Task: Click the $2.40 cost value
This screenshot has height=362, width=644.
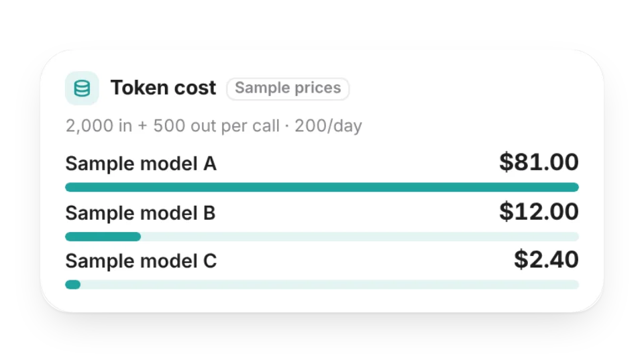Action: [x=546, y=259]
